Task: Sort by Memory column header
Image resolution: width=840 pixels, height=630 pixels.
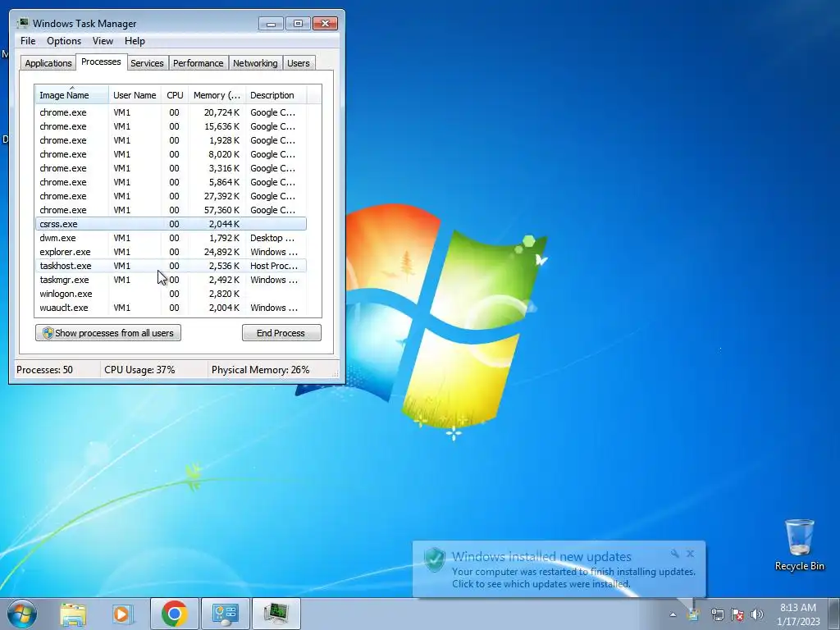Action: click(217, 95)
